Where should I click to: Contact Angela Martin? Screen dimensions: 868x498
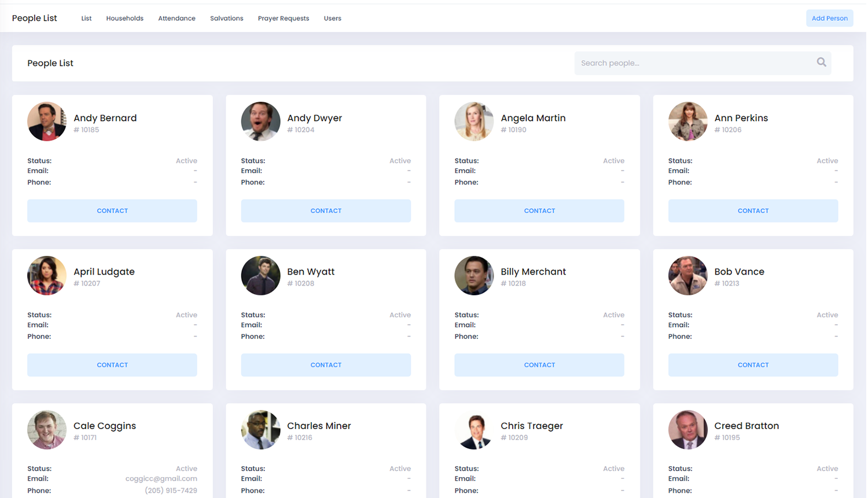[539, 211]
